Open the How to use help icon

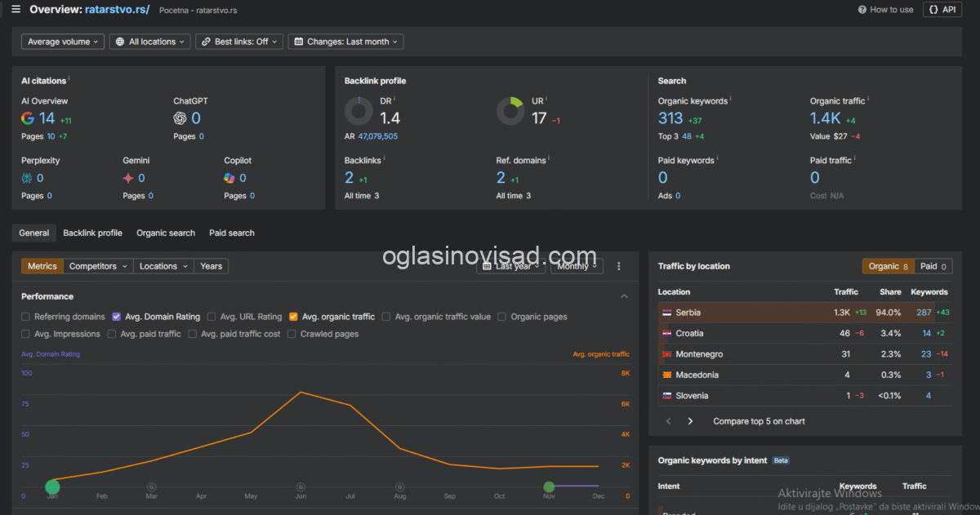point(862,10)
